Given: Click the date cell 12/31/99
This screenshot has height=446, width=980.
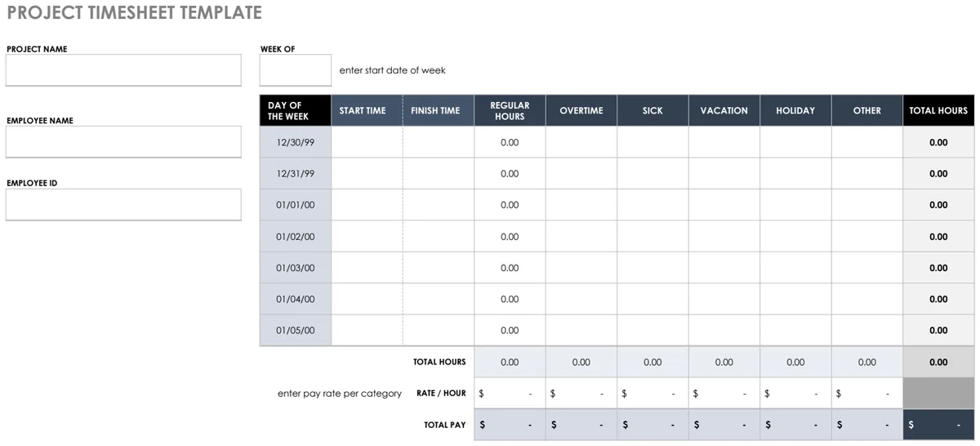Looking at the screenshot, I should [x=296, y=173].
